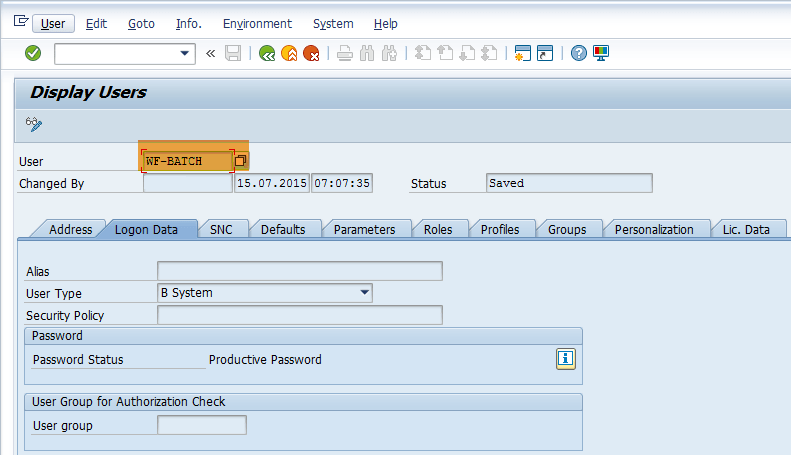Image resolution: width=791 pixels, height=455 pixels.
Task: Open the Environment menu
Action: (257, 24)
